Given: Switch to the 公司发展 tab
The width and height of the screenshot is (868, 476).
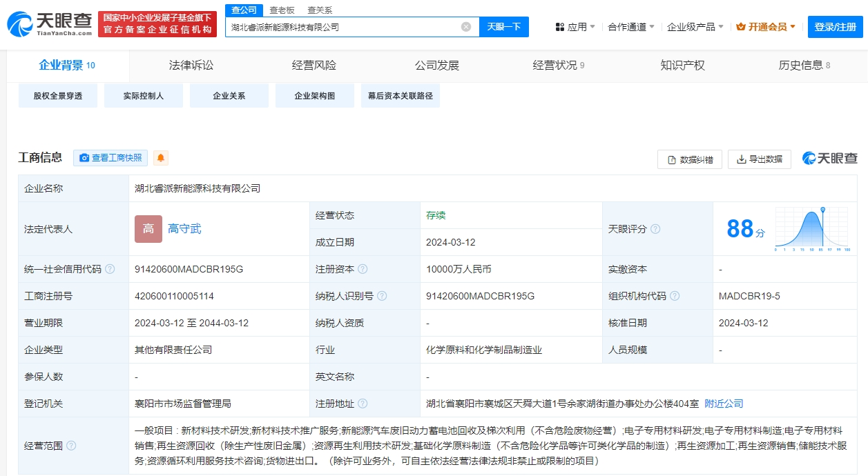Looking at the screenshot, I should tap(437, 66).
